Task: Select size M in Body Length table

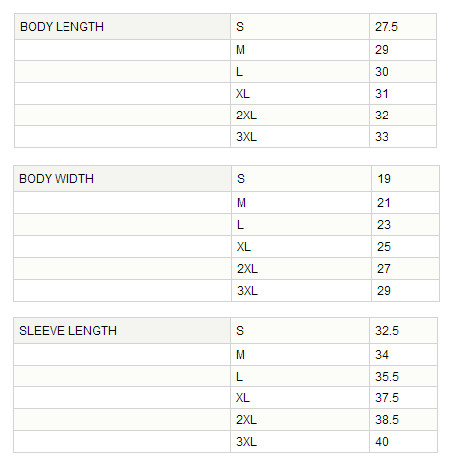Action: pos(240,50)
